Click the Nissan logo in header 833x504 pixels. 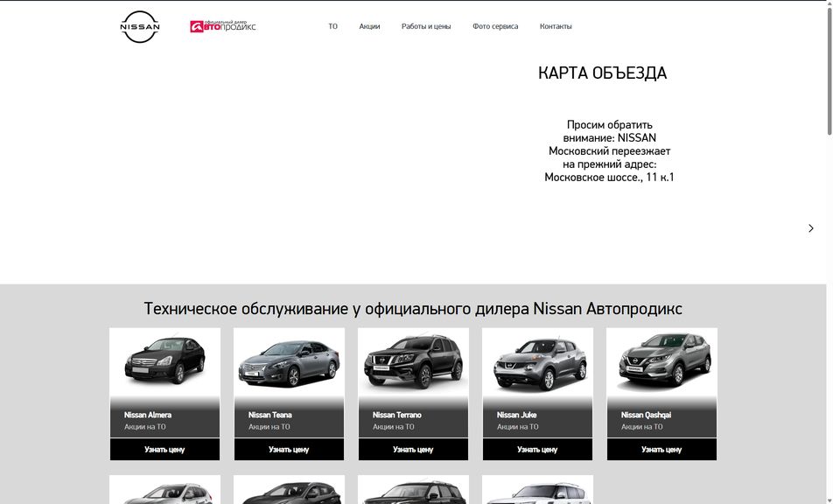tap(140, 26)
